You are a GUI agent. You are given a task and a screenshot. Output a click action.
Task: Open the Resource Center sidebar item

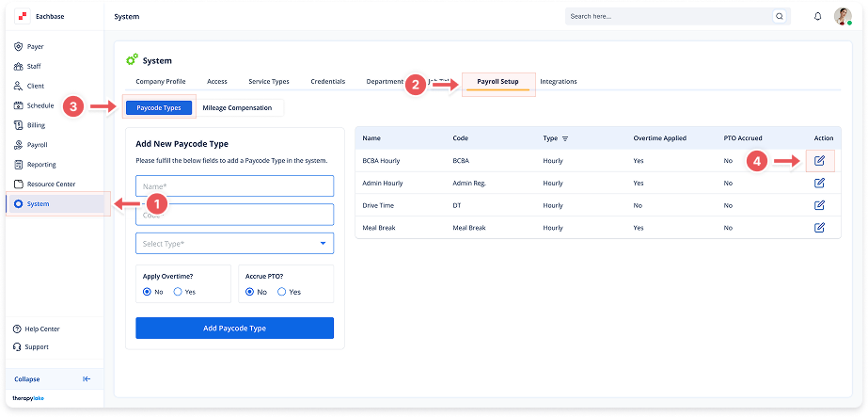point(51,184)
